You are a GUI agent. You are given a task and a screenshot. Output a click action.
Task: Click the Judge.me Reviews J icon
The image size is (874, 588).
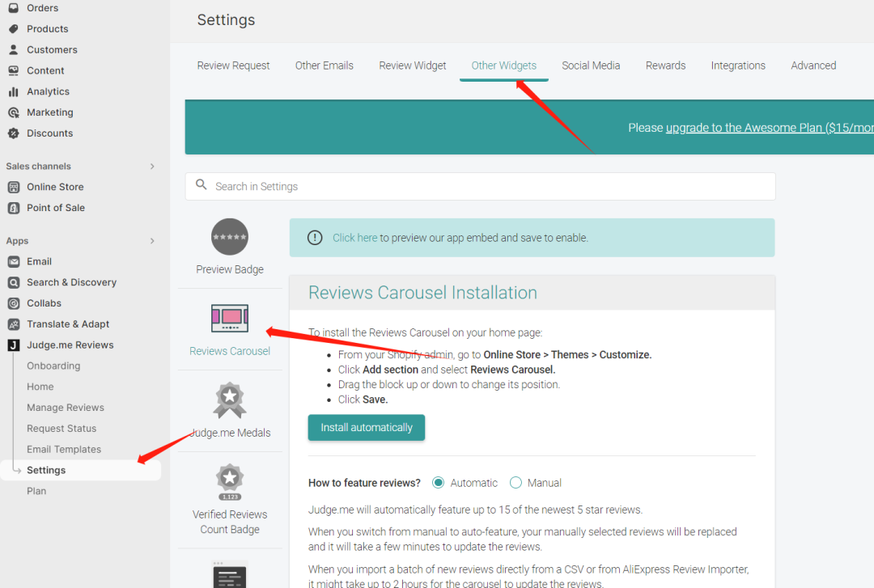tap(14, 345)
